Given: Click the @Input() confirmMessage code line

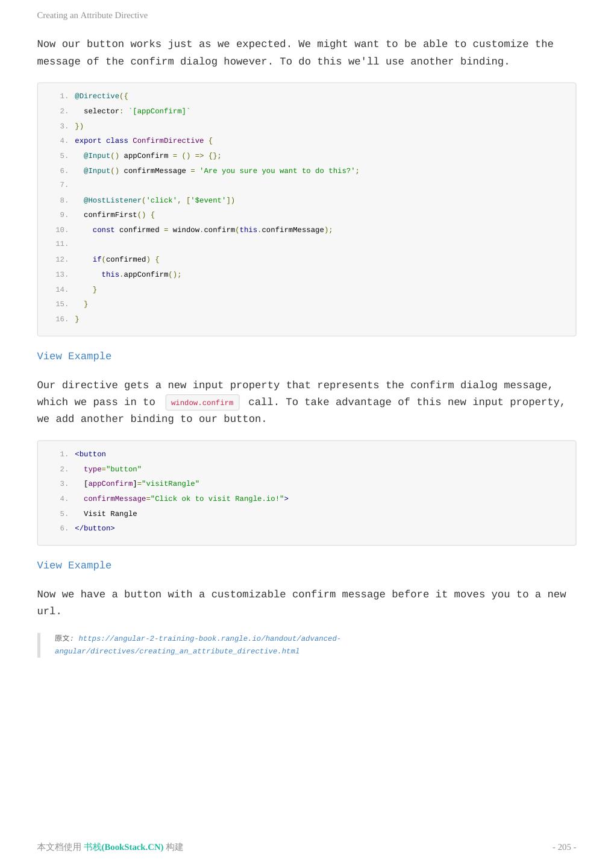Looking at the screenshot, I should coord(221,171).
